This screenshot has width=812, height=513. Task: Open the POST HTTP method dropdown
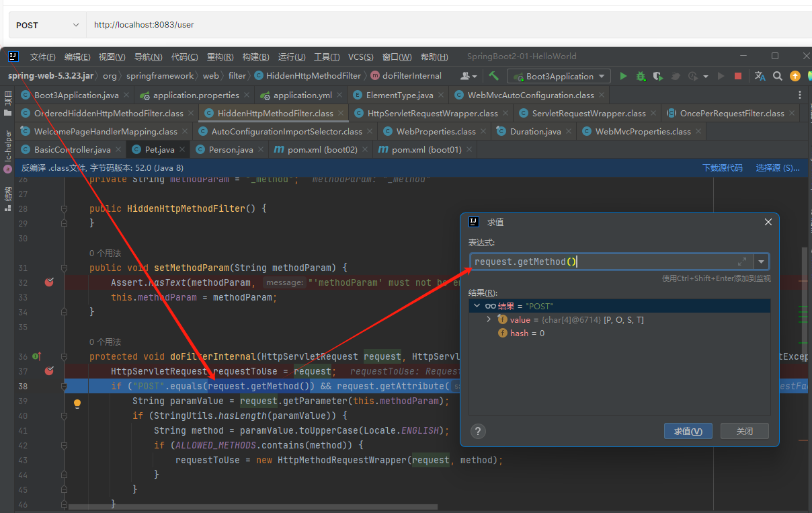(x=47, y=25)
